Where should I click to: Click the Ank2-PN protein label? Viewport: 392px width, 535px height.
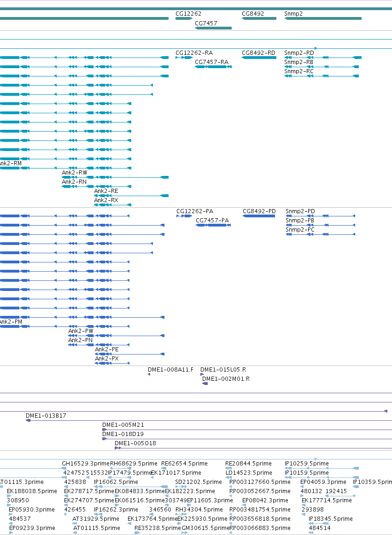click(80, 340)
